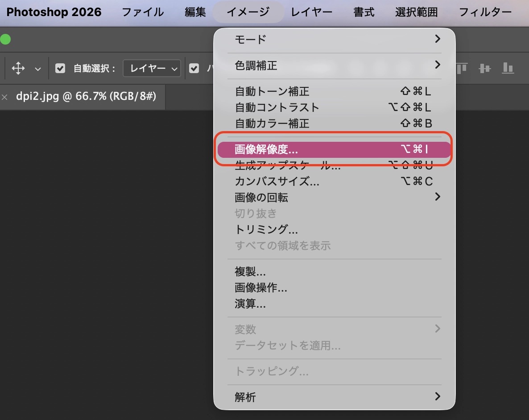Screen dimensions: 529x420
Task: Choose 自動コントラスト
Action: pyautogui.click(x=335, y=107)
